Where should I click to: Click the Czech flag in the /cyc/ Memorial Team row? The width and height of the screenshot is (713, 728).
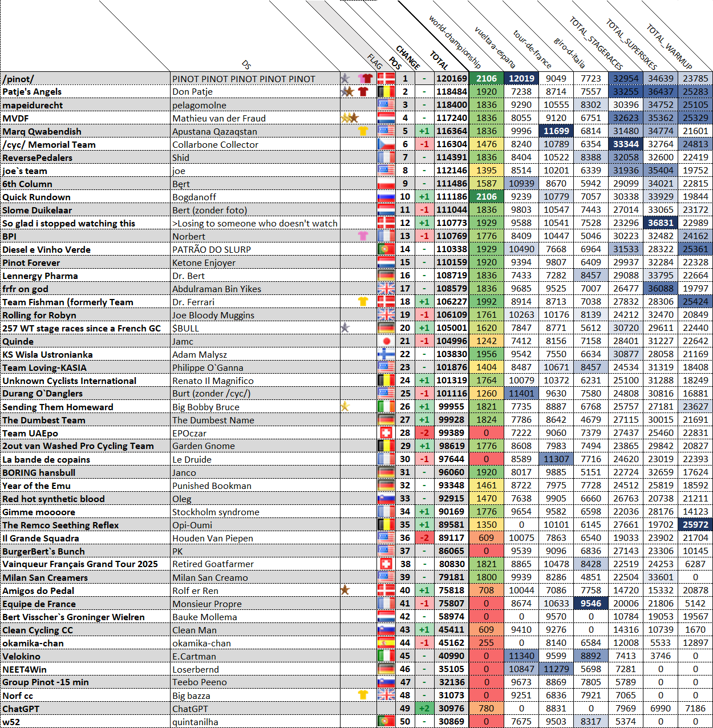pyautogui.click(x=386, y=144)
